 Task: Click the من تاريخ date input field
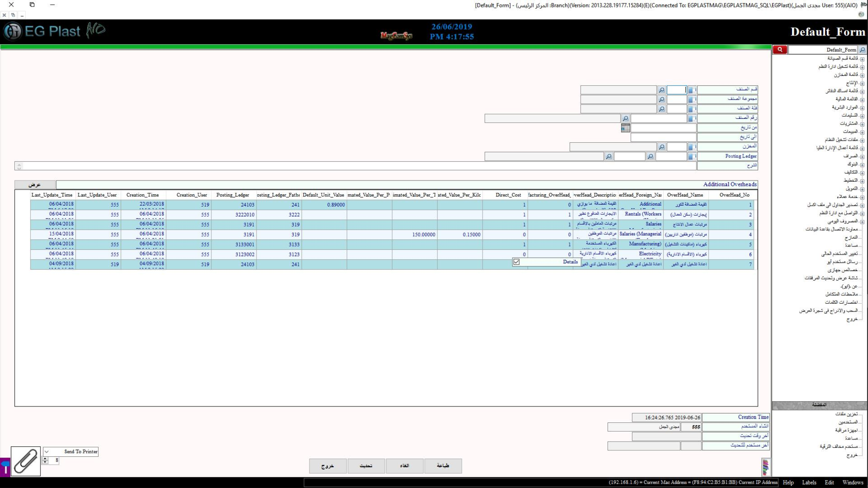(663, 128)
